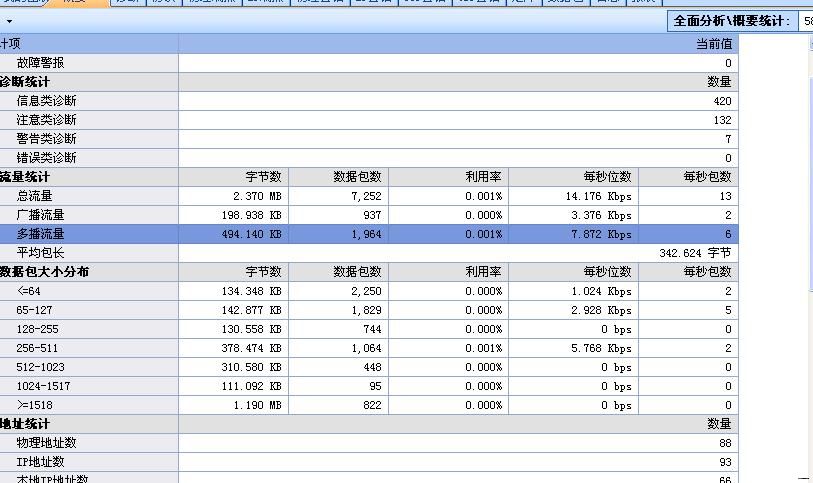
Task: Select the 警告类诊断 row
Action: click(x=46, y=139)
